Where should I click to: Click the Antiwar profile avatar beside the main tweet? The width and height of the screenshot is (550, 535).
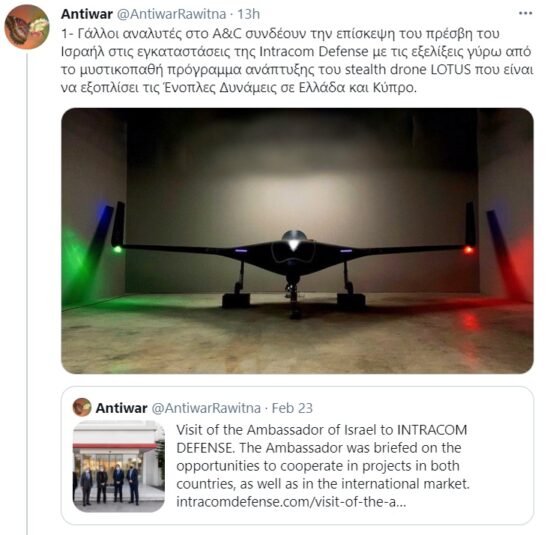(x=27, y=27)
